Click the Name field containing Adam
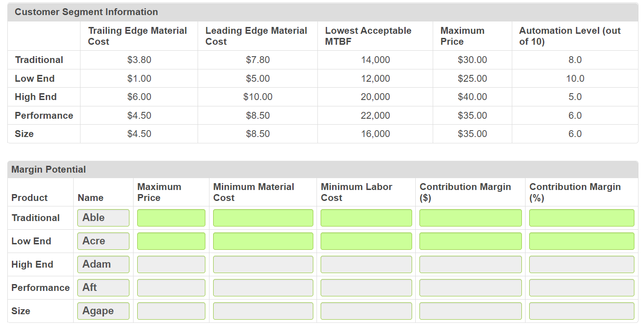Image resolution: width=644 pixels, height=327 pixels. click(103, 264)
